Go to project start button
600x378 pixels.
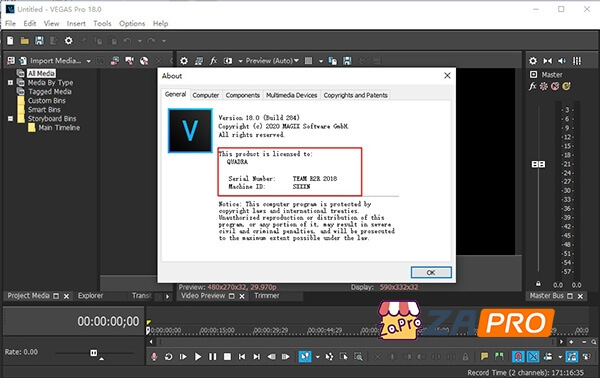click(x=242, y=357)
